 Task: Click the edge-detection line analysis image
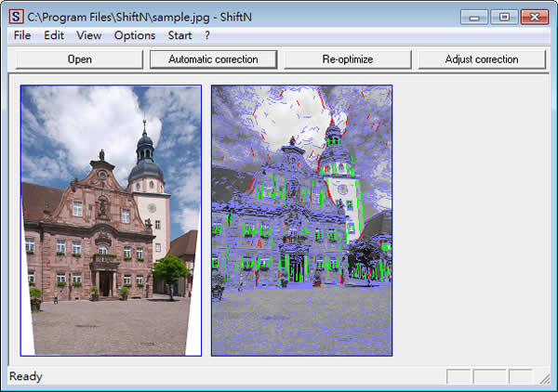pos(301,220)
